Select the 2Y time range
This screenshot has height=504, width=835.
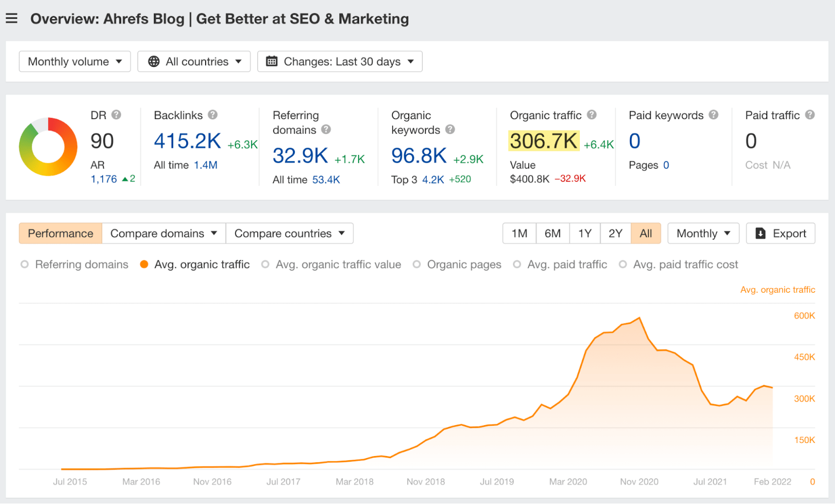[616, 233]
